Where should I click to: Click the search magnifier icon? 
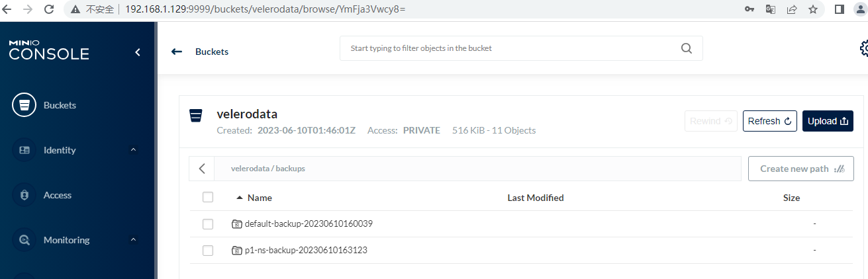pyautogui.click(x=686, y=48)
